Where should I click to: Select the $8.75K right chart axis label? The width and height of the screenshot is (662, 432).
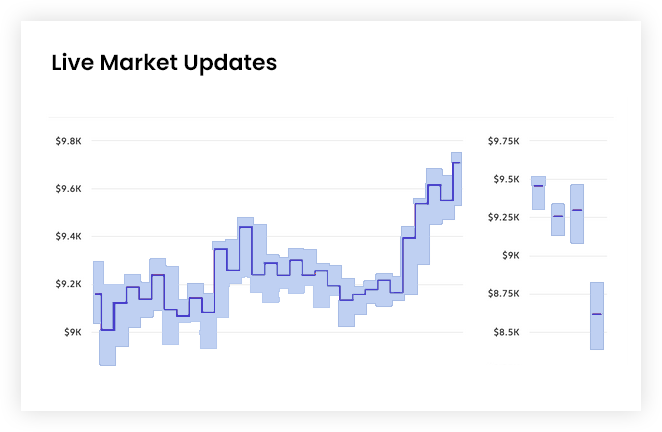tap(503, 293)
